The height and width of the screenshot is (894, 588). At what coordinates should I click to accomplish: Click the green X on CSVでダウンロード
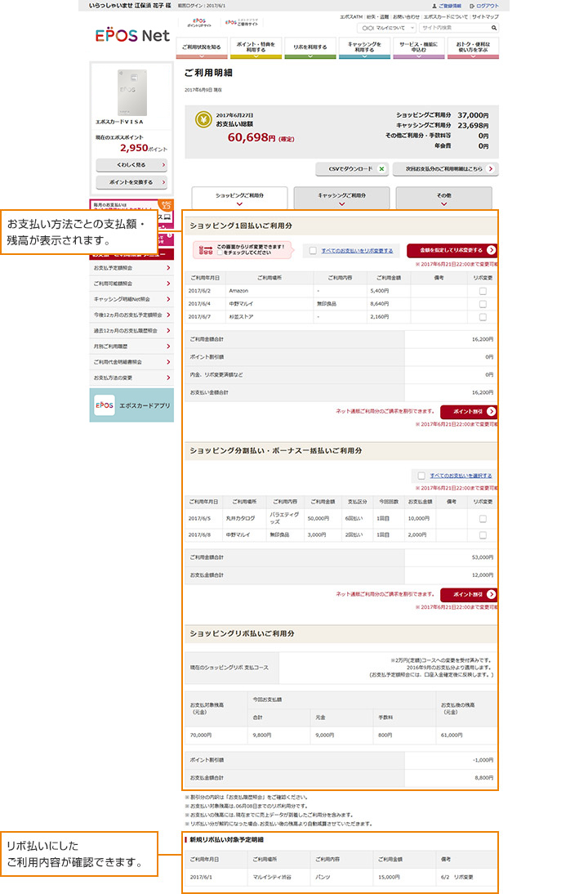[x=381, y=169]
